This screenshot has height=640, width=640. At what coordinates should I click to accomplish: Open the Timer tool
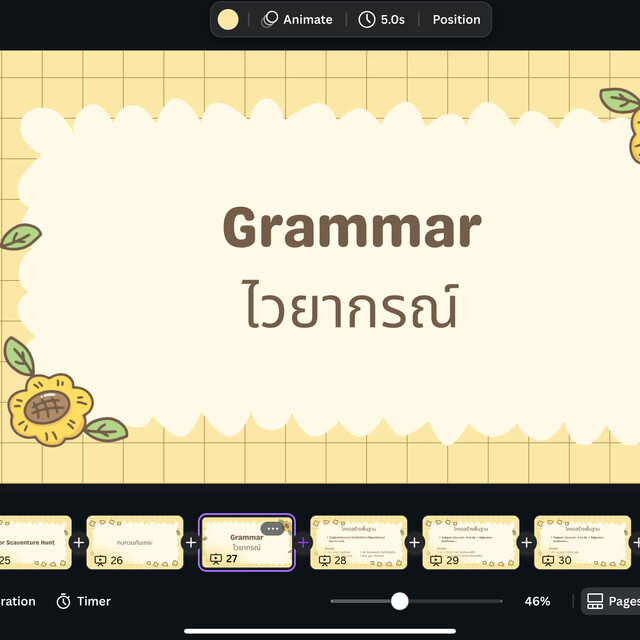[x=84, y=601]
